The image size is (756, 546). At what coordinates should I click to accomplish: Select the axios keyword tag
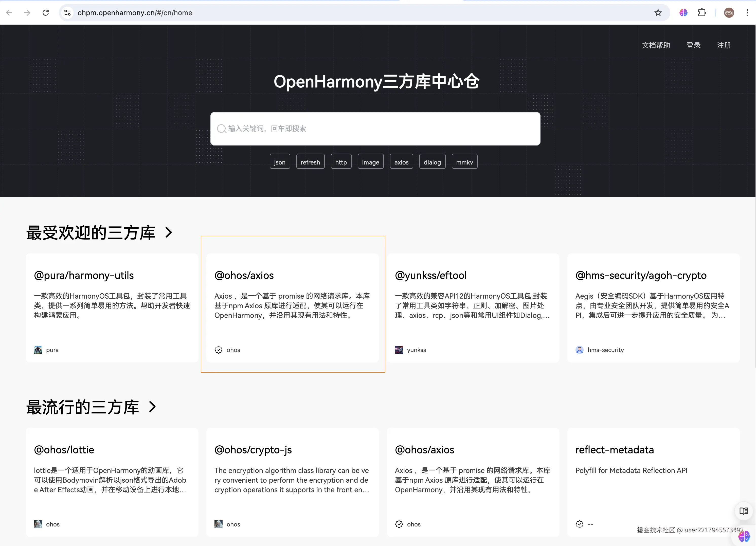tap(401, 162)
